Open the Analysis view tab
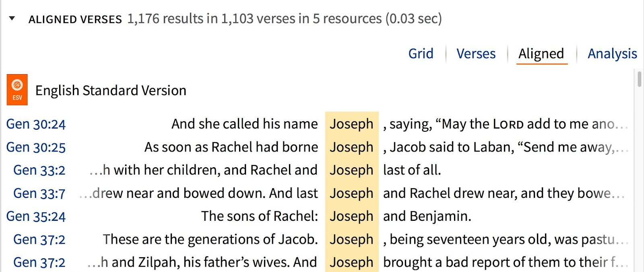The image size is (644, 272). point(612,54)
